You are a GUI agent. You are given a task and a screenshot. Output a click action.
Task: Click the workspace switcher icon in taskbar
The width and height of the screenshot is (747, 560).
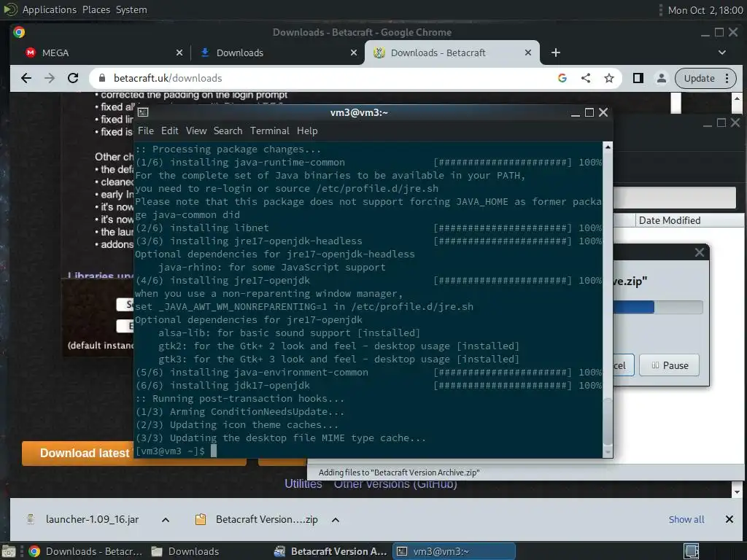pos(692,551)
